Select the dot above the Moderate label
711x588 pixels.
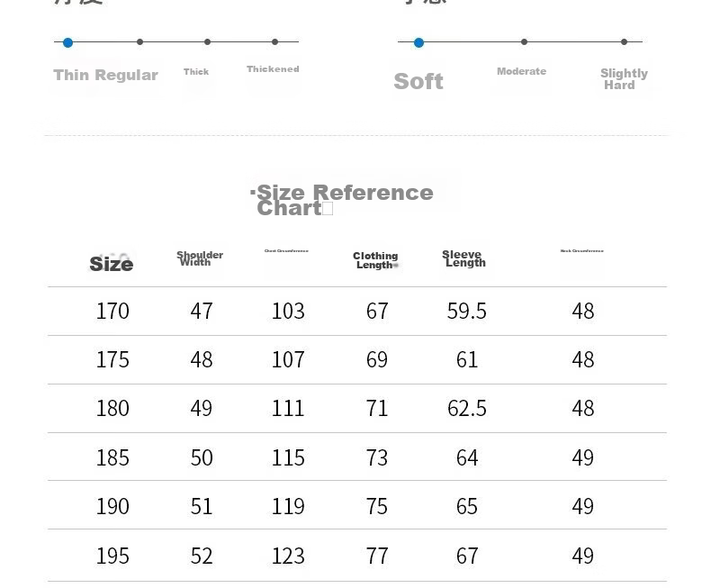[524, 41]
